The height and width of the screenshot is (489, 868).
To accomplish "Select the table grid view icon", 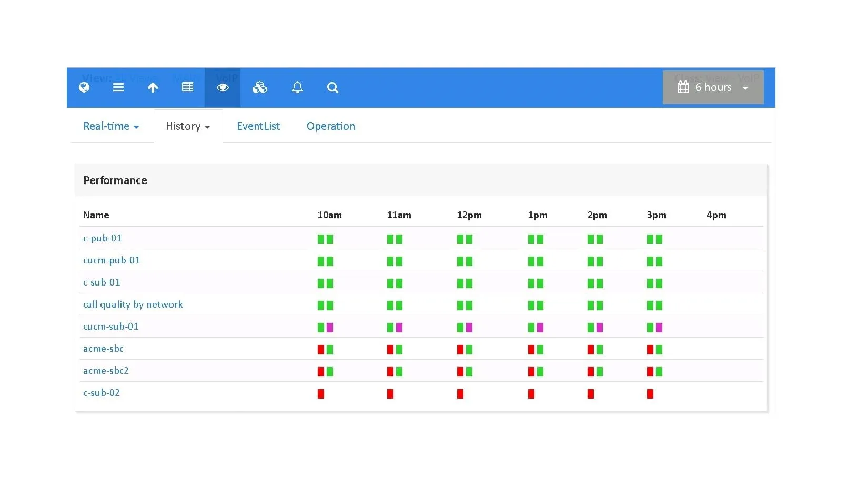I will [x=187, y=87].
